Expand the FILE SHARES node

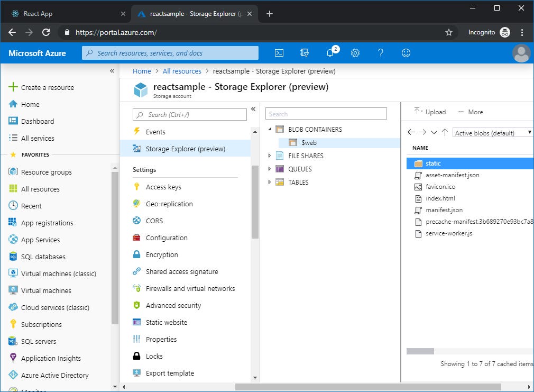(x=270, y=156)
